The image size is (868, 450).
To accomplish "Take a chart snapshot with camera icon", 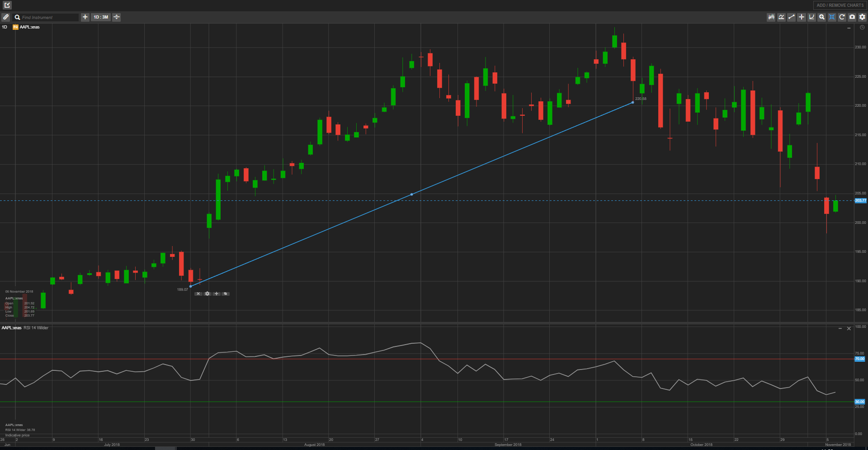I will pyautogui.click(x=852, y=17).
